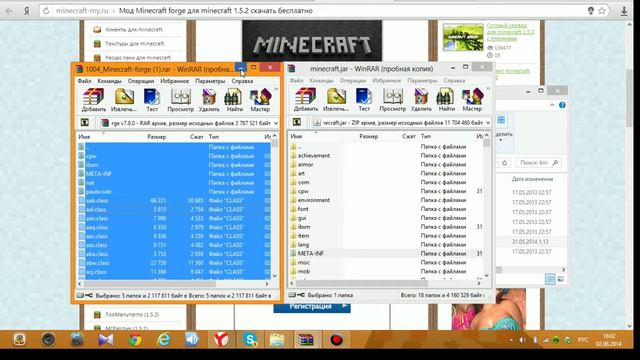Open Справка menu in forge.rar window
Screen dimensions: 640x360
click(242, 81)
